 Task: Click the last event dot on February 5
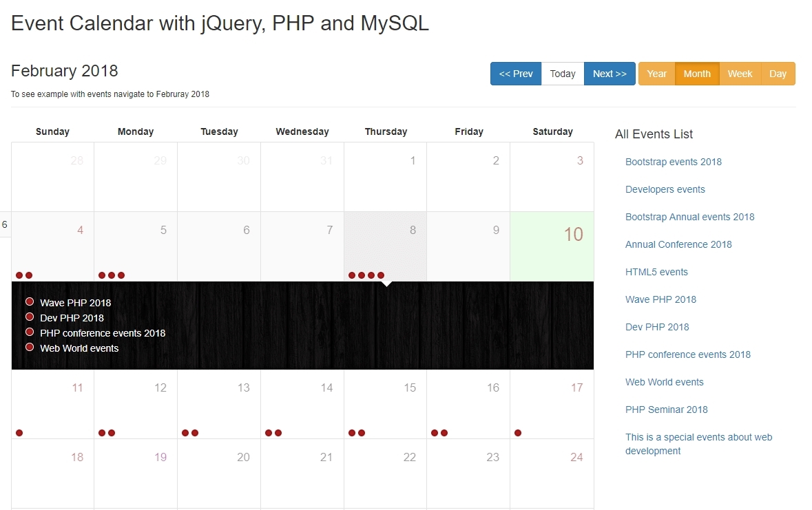click(121, 275)
